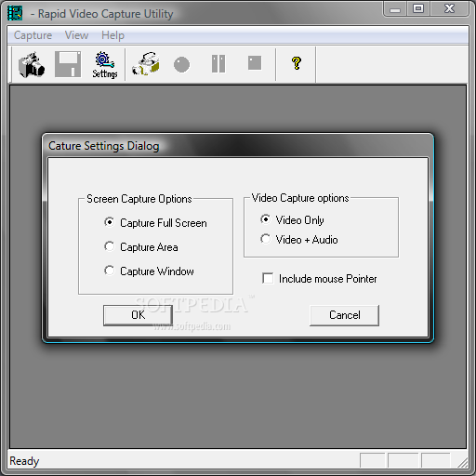Open the Help menu

[112, 35]
